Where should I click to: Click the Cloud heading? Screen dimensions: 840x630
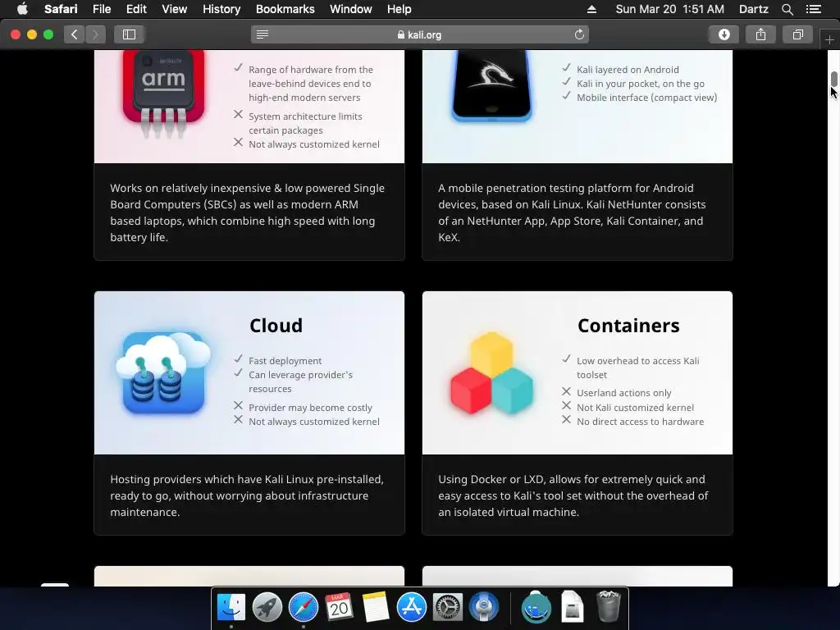tap(276, 326)
